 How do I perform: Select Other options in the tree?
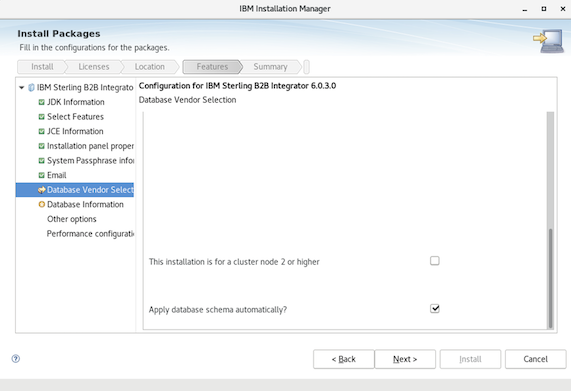(x=72, y=219)
